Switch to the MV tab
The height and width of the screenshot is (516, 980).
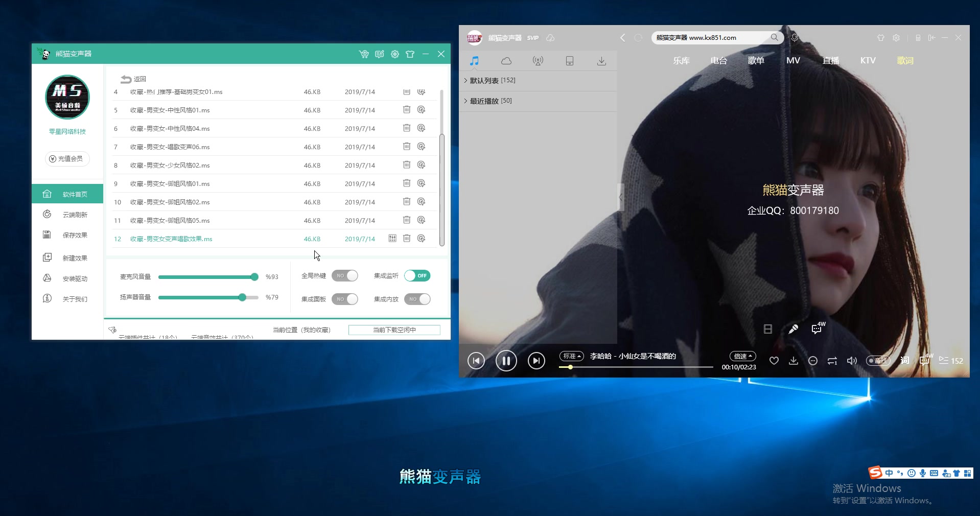point(793,61)
